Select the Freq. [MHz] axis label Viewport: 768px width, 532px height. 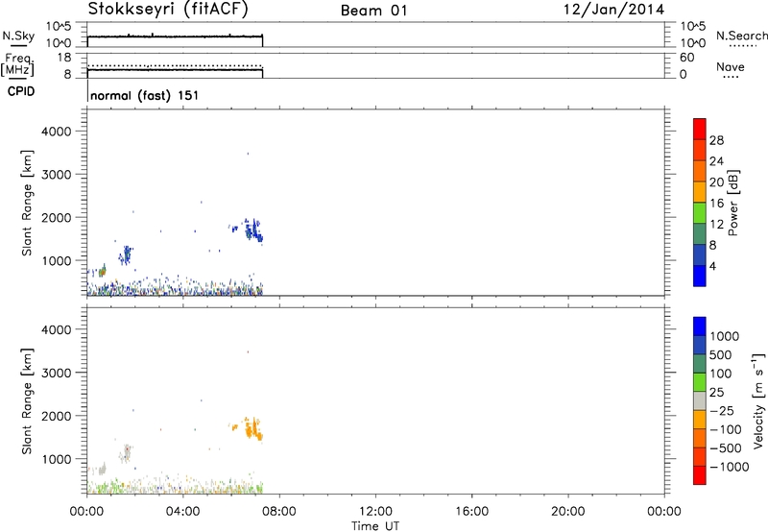pos(18,64)
